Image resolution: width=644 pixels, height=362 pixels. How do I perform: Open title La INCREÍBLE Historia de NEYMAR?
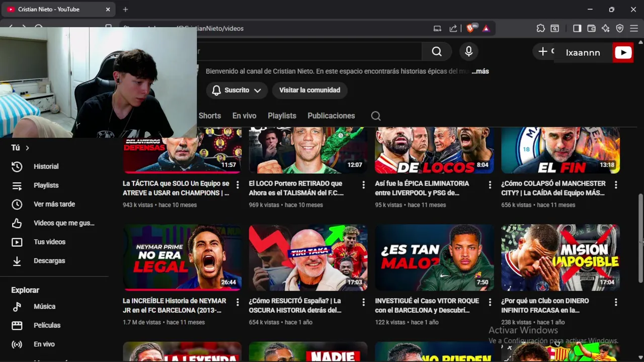click(174, 306)
